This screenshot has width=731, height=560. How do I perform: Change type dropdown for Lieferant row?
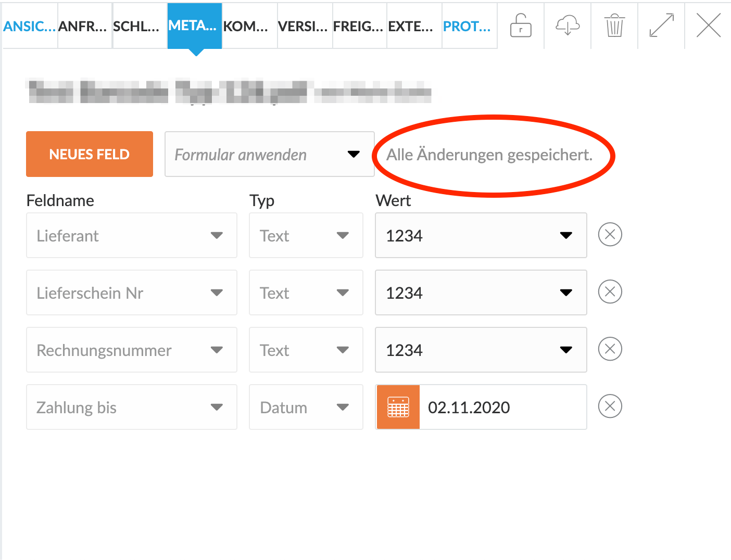coord(306,235)
